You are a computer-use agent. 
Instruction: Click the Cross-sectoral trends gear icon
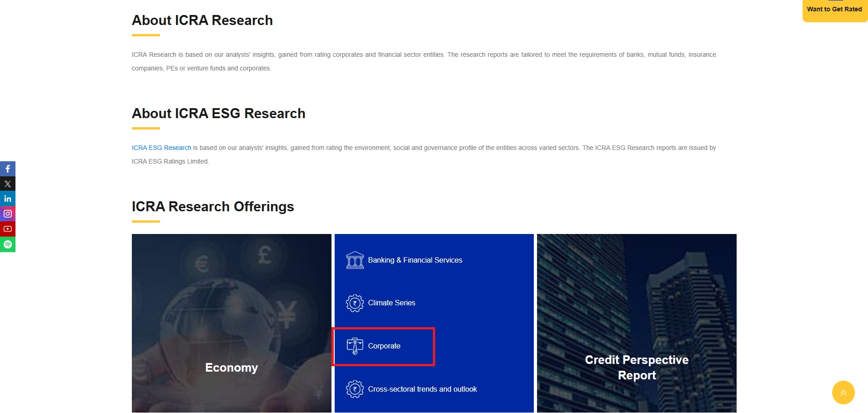click(355, 389)
